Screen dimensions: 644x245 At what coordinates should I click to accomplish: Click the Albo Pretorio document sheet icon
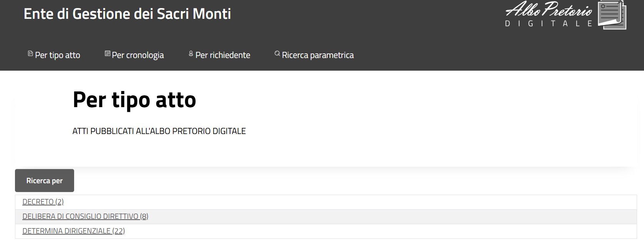pos(612,15)
